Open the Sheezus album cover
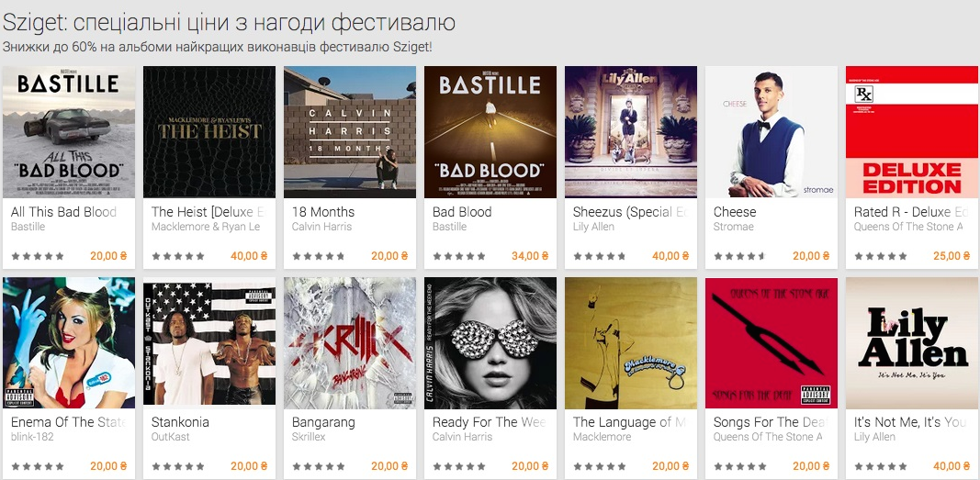 (631, 132)
